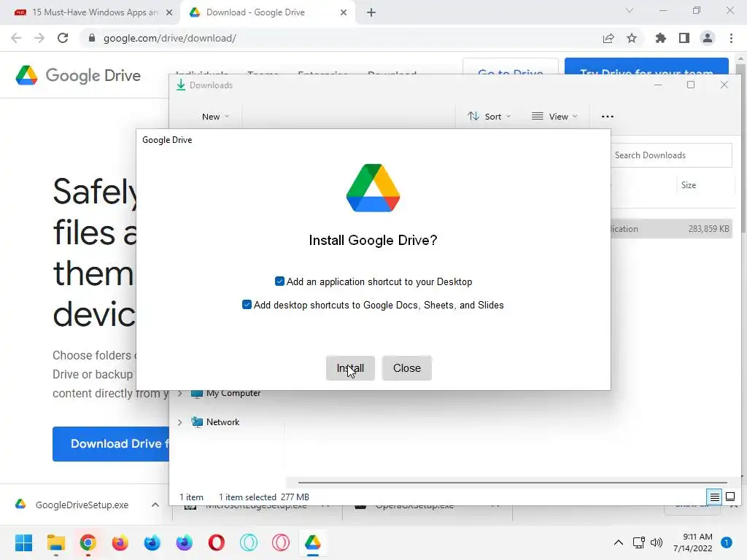Open File Explorer from taskbar

55,542
